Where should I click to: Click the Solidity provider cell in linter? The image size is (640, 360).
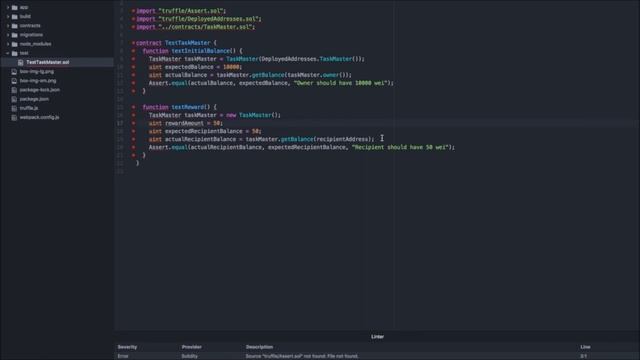click(189, 356)
